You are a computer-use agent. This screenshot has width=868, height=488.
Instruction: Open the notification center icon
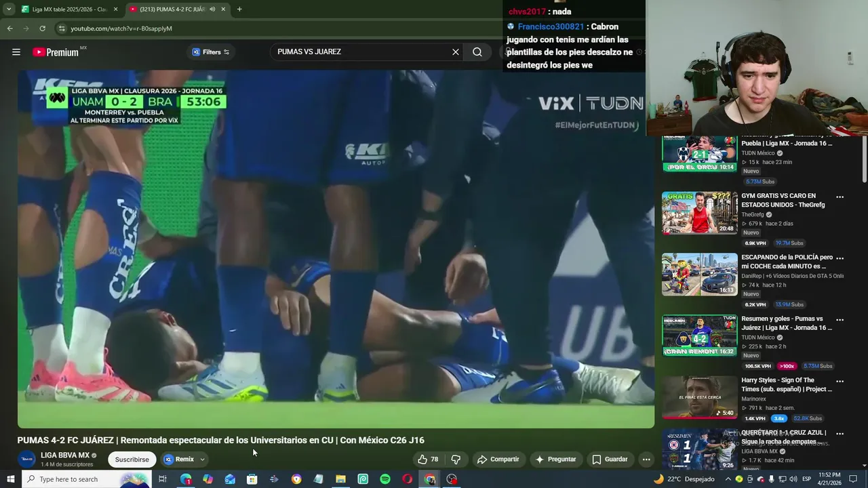pyautogui.click(x=853, y=479)
